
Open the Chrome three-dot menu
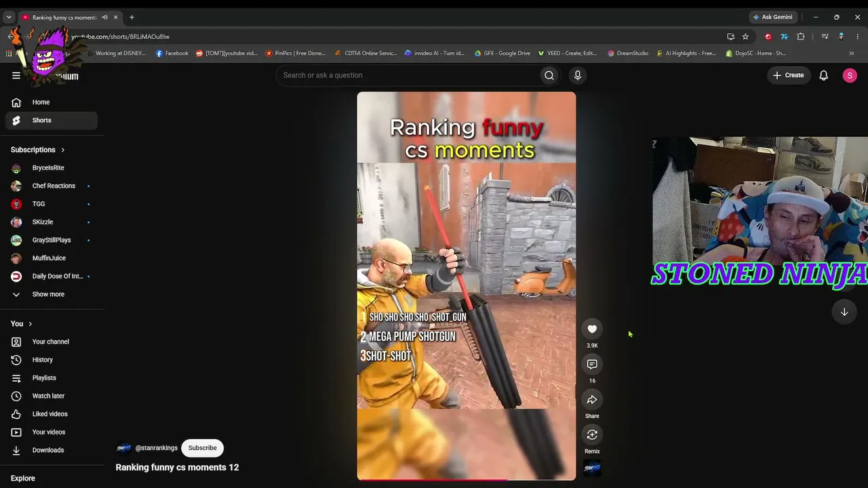[x=857, y=37]
